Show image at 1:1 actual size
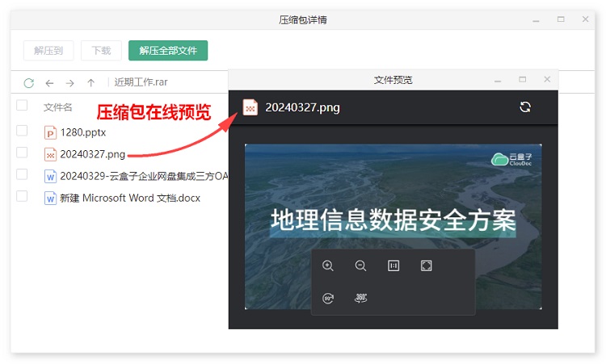This screenshot has height=364, width=606. coord(393,266)
